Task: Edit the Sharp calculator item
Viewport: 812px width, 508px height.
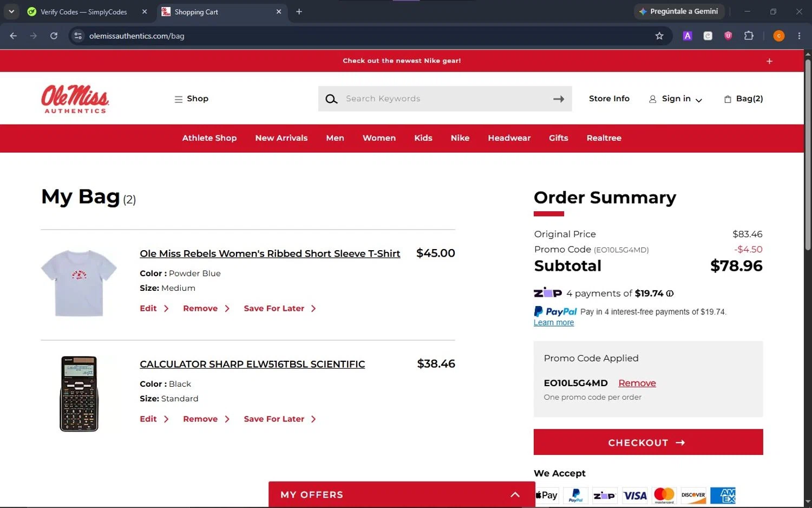Action: (x=154, y=419)
